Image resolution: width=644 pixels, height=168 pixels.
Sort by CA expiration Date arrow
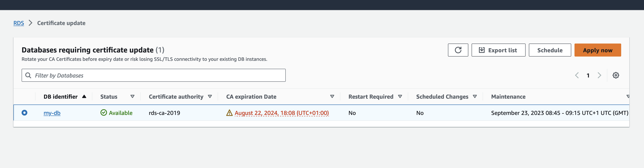click(332, 97)
